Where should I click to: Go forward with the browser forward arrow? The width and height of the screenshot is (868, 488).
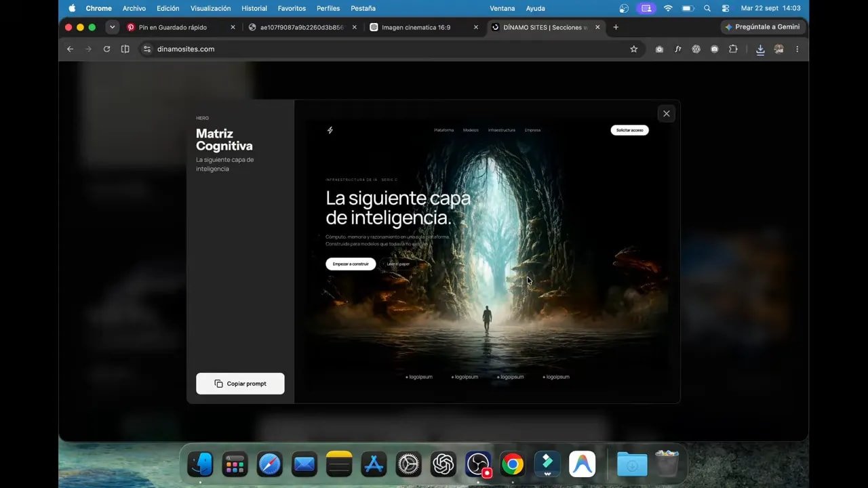(88, 49)
